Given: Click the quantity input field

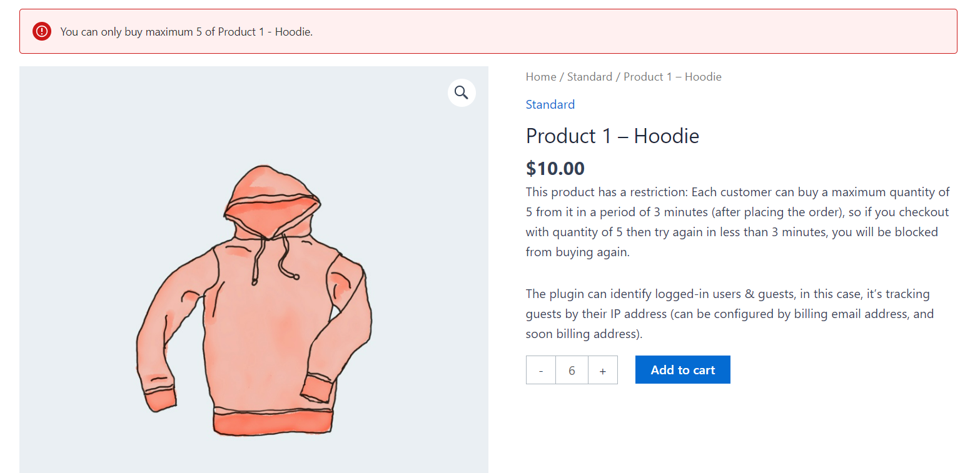Looking at the screenshot, I should [572, 369].
